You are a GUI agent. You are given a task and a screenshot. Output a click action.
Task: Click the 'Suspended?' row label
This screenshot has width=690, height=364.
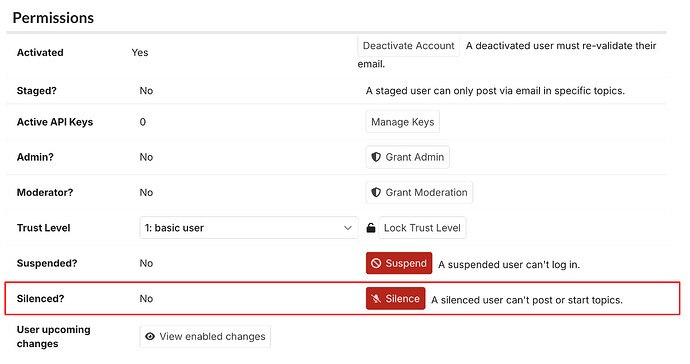pos(47,263)
